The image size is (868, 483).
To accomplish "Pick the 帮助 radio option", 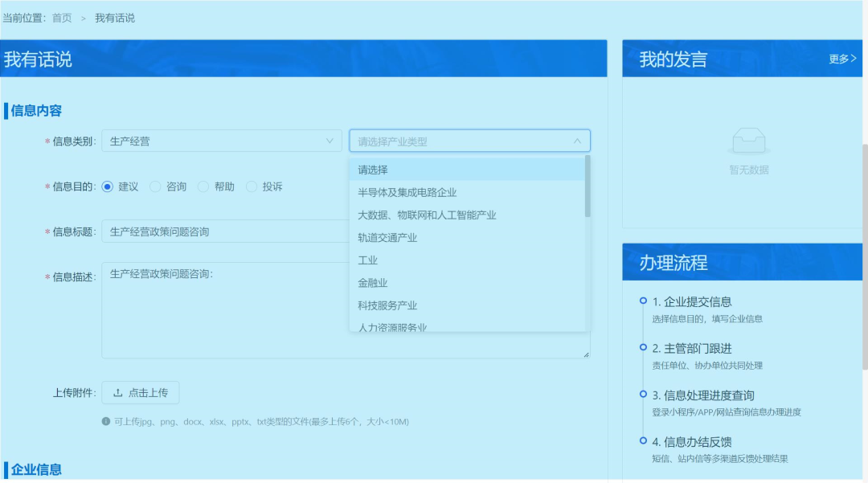I will point(203,186).
